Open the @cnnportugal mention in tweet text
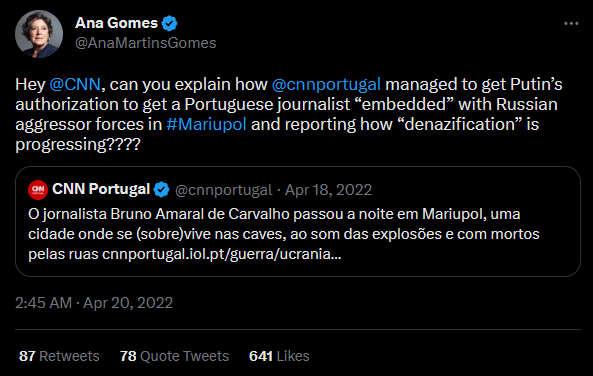 point(326,84)
